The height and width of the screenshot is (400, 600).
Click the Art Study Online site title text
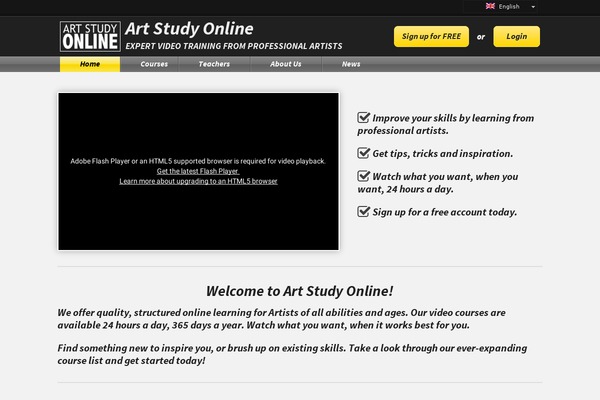pos(189,29)
